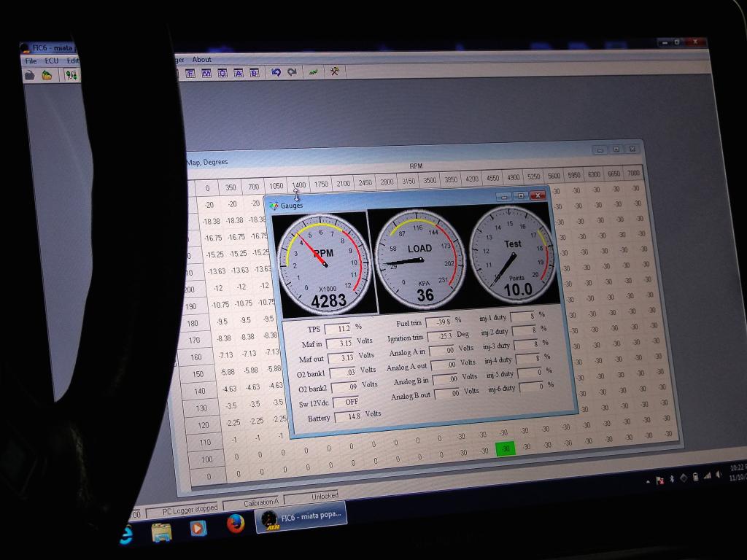Open the media player taskbar icon
Image resolution: width=747 pixels, height=560 pixels.
(198, 528)
